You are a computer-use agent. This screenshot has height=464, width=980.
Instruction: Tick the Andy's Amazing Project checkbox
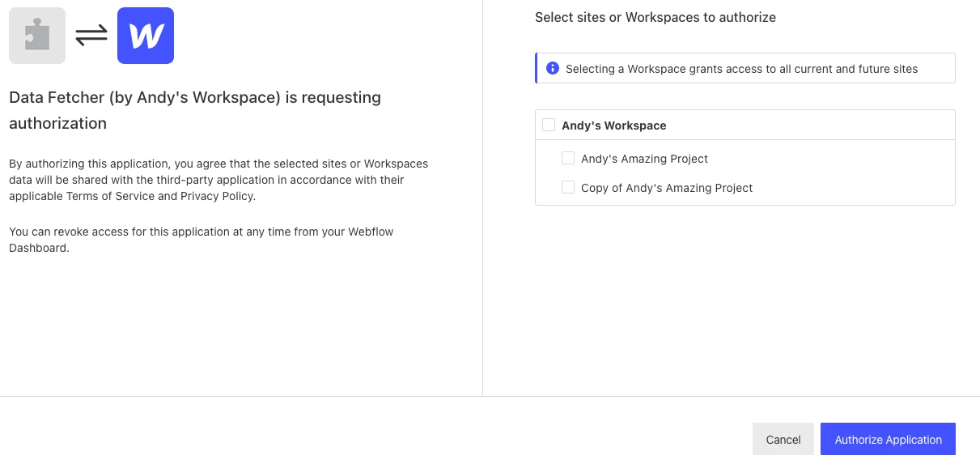coord(568,158)
